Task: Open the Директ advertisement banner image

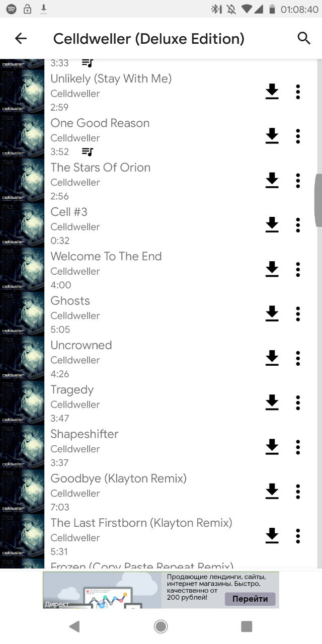Action: (x=102, y=590)
